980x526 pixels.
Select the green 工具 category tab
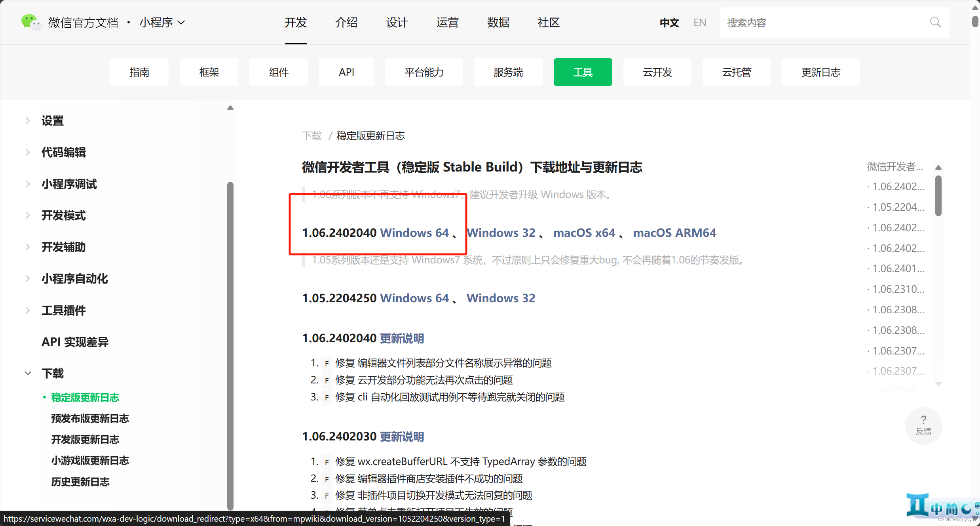point(583,72)
